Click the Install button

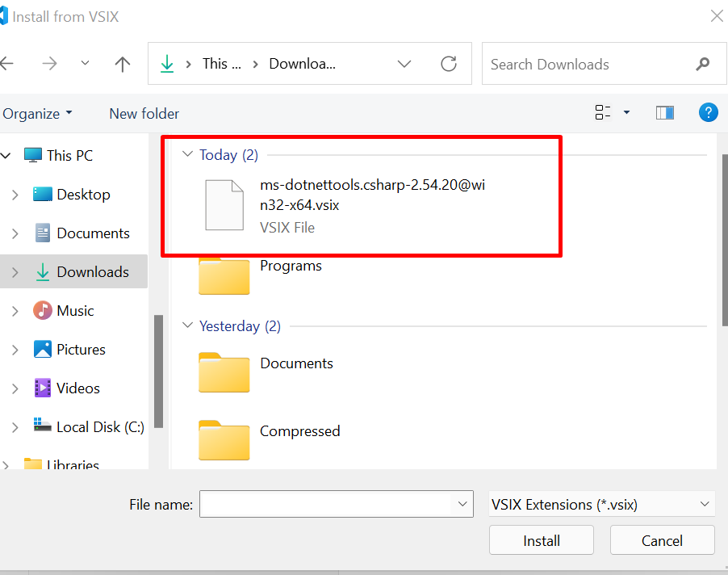tap(542, 540)
